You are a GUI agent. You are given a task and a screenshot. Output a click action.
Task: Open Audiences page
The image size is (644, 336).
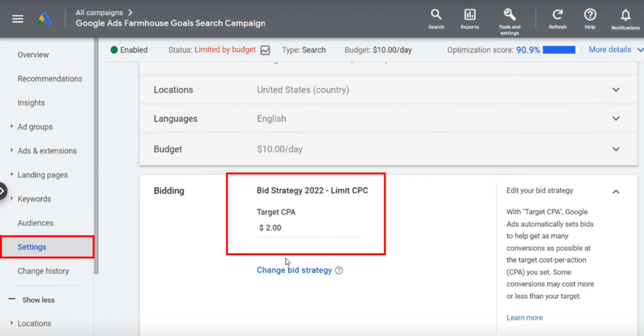[x=35, y=223]
